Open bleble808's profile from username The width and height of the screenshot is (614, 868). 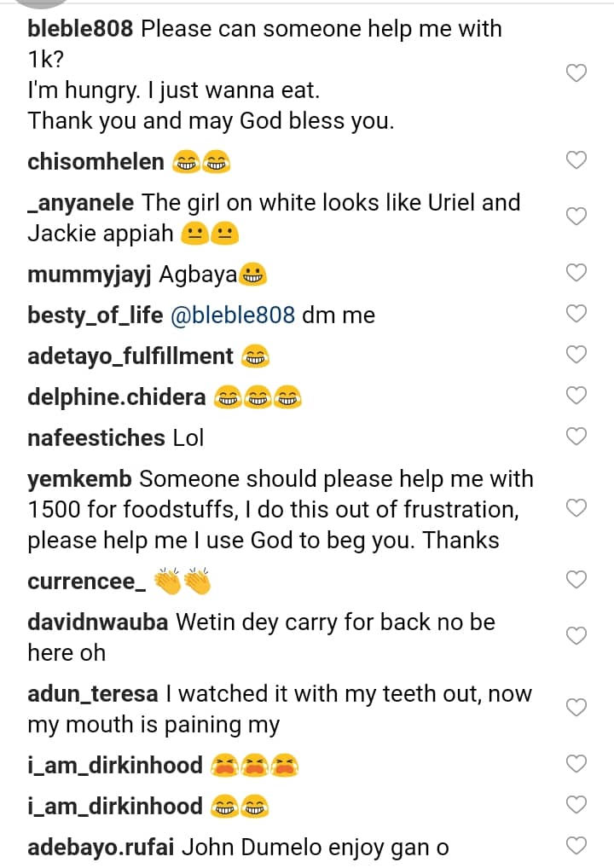pyautogui.click(x=80, y=29)
